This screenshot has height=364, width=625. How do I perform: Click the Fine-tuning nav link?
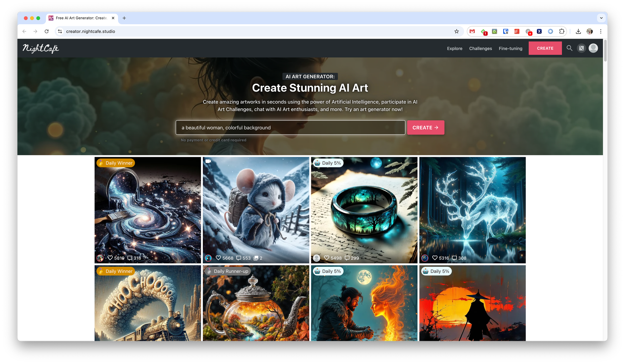(x=510, y=48)
